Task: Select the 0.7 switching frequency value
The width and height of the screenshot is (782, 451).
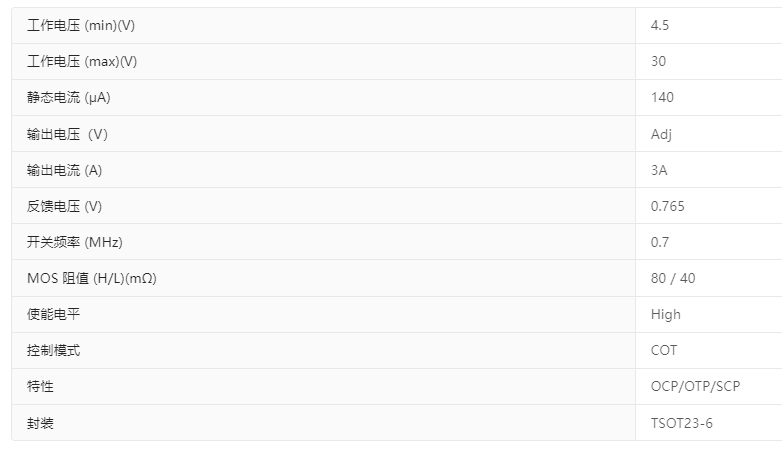Action: click(x=660, y=242)
